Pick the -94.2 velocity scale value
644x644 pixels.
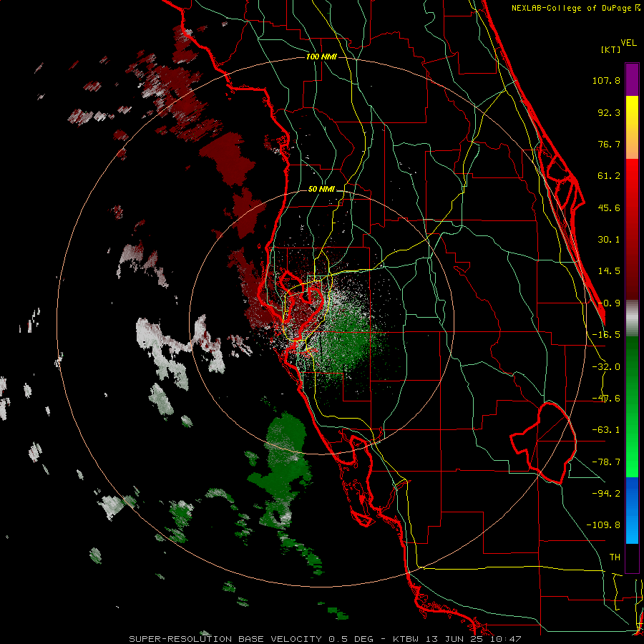pyautogui.click(x=606, y=493)
